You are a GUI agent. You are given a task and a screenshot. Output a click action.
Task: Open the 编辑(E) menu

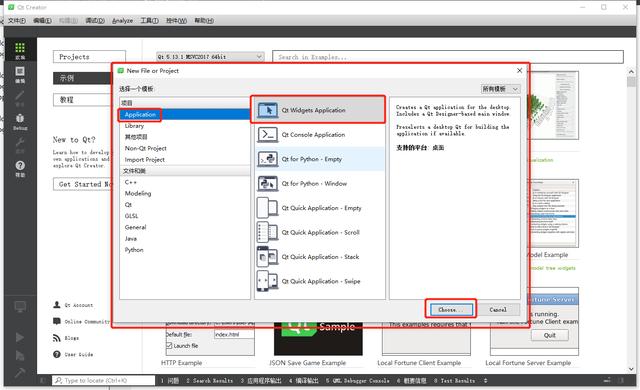(42, 20)
